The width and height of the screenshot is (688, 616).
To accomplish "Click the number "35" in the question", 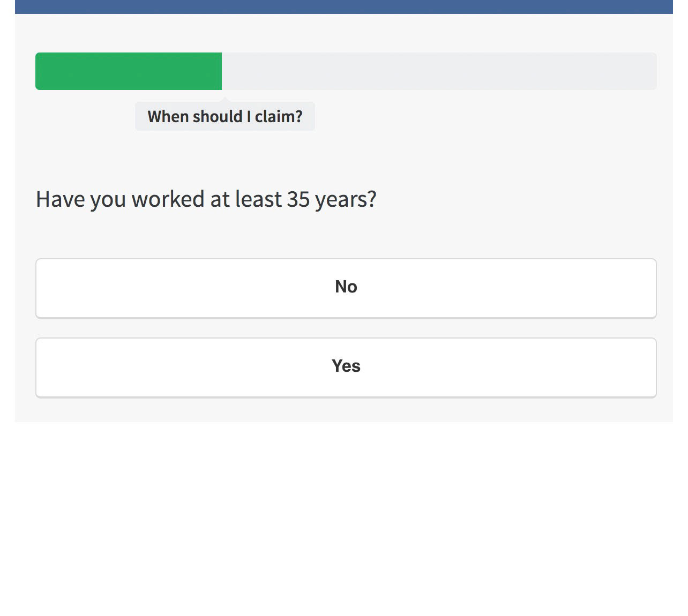I will pyautogui.click(x=298, y=199).
